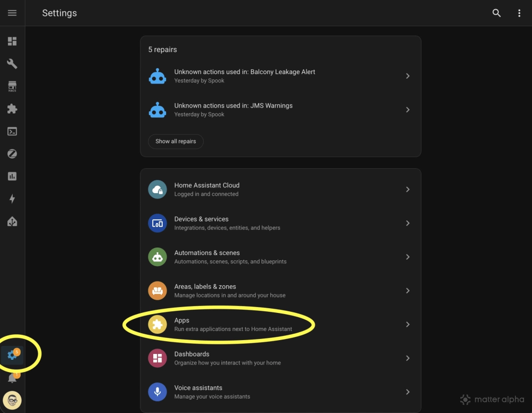Open the three-dot overflow menu
The width and height of the screenshot is (532, 413).
pyautogui.click(x=519, y=13)
